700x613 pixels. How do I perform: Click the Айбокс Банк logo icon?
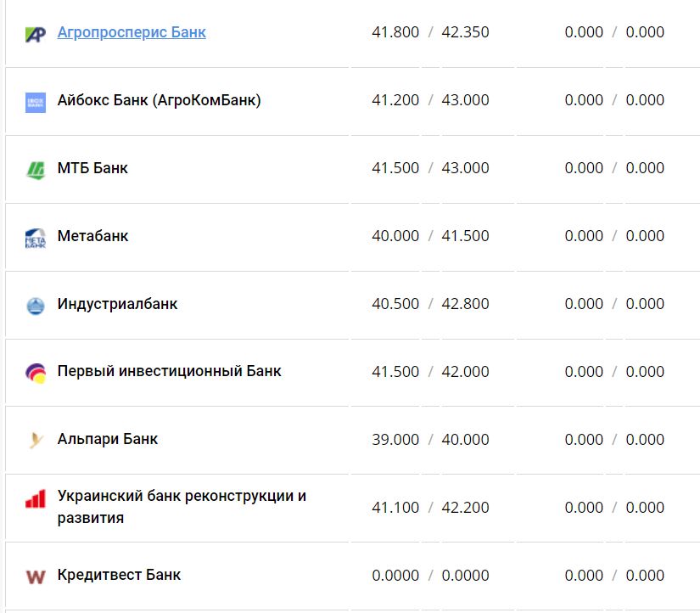[x=34, y=99]
